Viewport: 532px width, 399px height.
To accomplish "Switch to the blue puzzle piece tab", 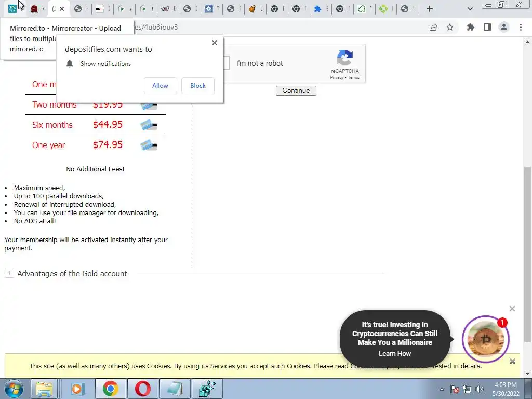I will pyautogui.click(x=317, y=9).
